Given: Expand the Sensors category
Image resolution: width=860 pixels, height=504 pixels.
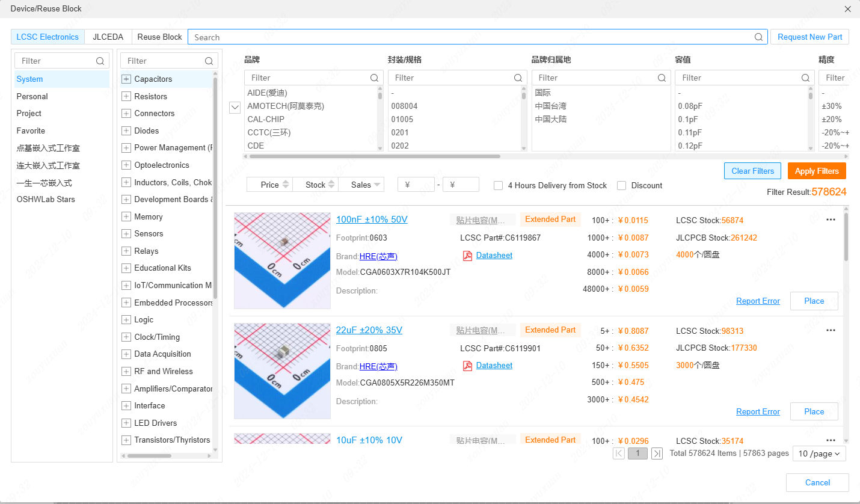Looking at the screenshot, I should coord(126,233).
